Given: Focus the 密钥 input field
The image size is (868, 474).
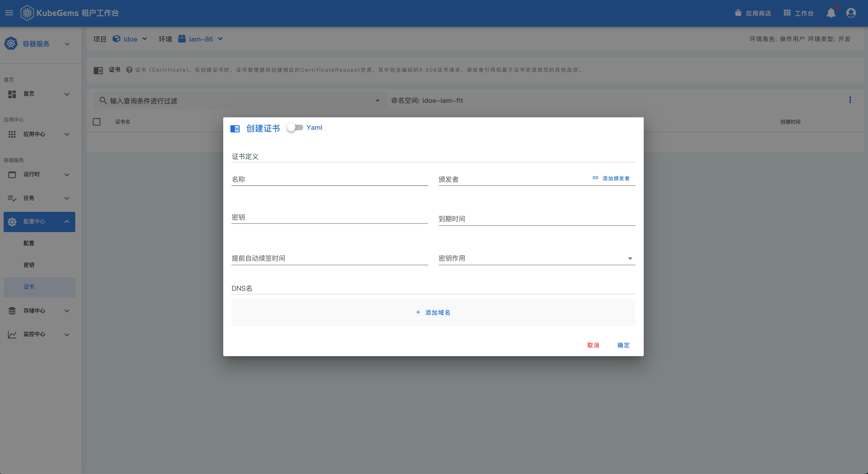Looking at the screenshot, I should tap(330, 217).
